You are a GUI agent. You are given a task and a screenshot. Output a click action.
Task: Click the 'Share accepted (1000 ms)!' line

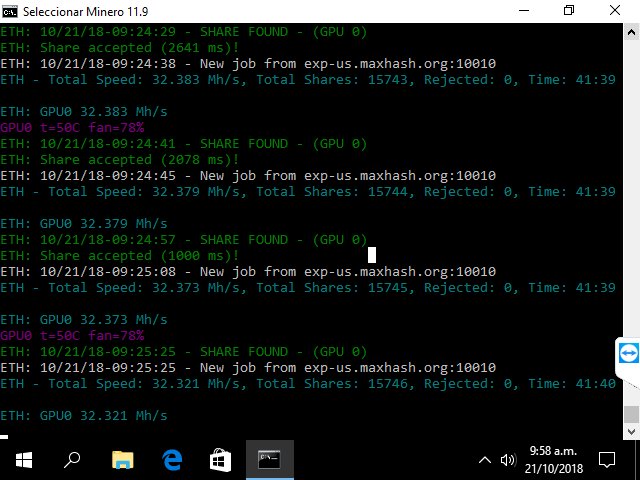(119, 256)
